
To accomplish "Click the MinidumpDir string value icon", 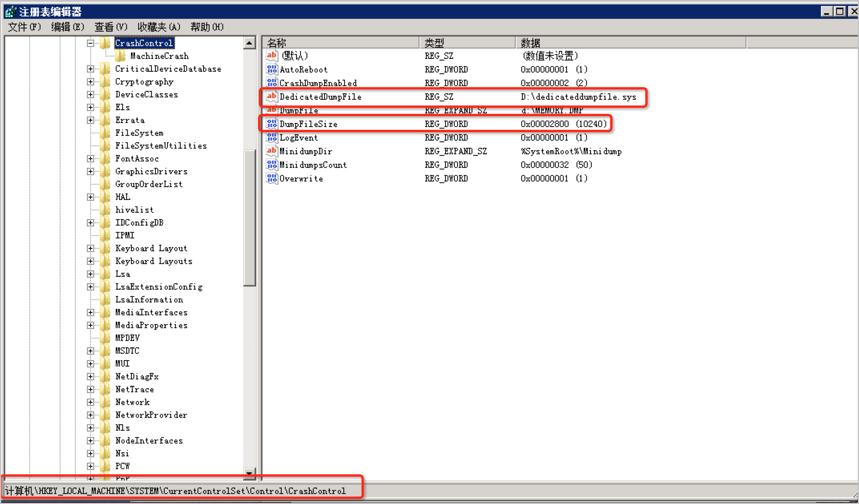I will tap(272, 151).
